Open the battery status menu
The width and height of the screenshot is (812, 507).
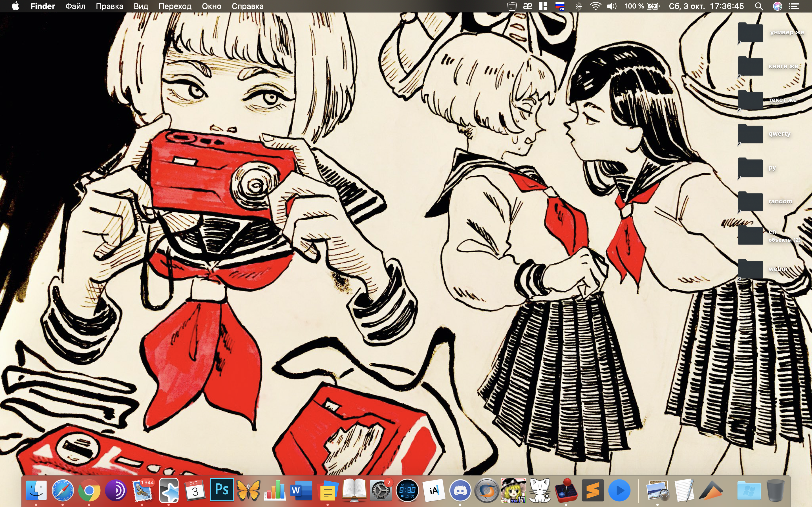click(653, 6)
